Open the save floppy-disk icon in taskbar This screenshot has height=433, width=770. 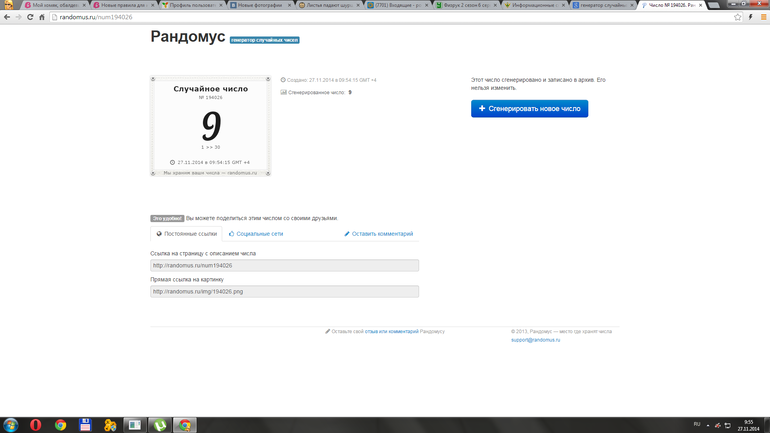point(86,425)
